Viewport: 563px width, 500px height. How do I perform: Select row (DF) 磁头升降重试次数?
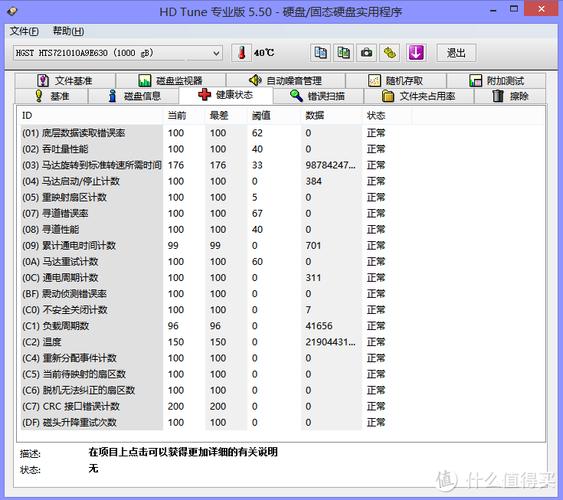pos(215,422)
